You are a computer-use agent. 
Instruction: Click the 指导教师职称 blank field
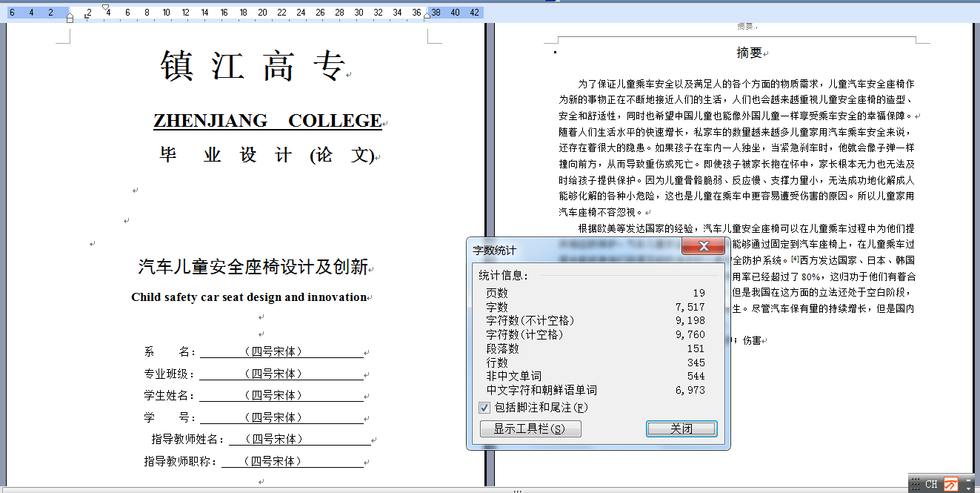point(293,461)
